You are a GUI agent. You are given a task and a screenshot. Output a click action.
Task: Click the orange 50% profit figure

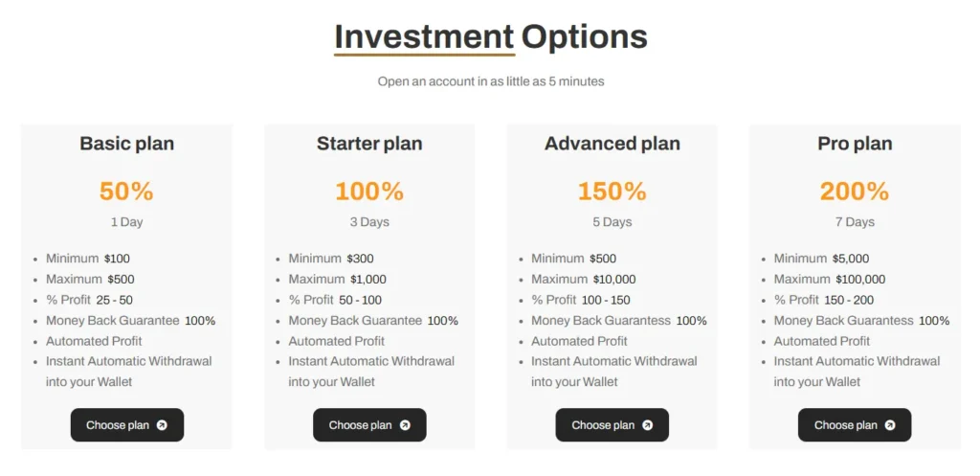coord(126,192)
